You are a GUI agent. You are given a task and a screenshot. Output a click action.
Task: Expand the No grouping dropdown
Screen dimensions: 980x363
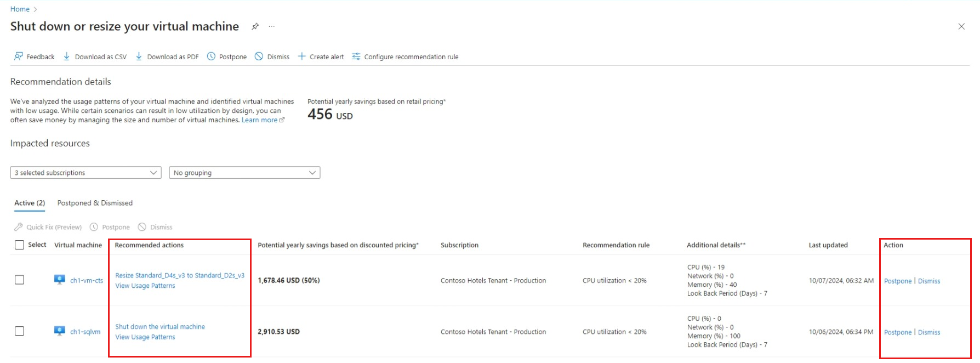pyautogui.click(x=244, y=173)
